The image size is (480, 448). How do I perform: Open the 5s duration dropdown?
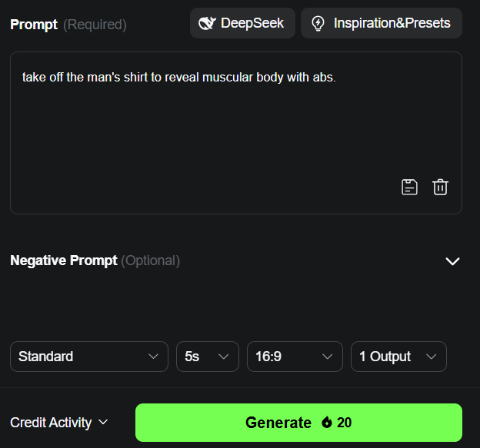(x=208, y=357)
